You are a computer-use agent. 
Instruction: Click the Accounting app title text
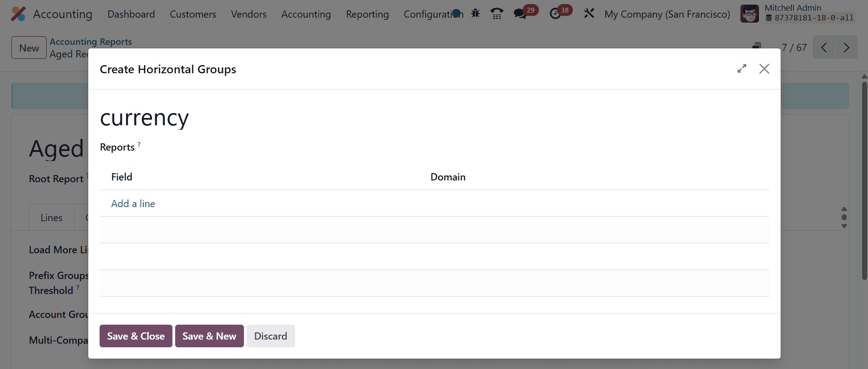(62, 14)
